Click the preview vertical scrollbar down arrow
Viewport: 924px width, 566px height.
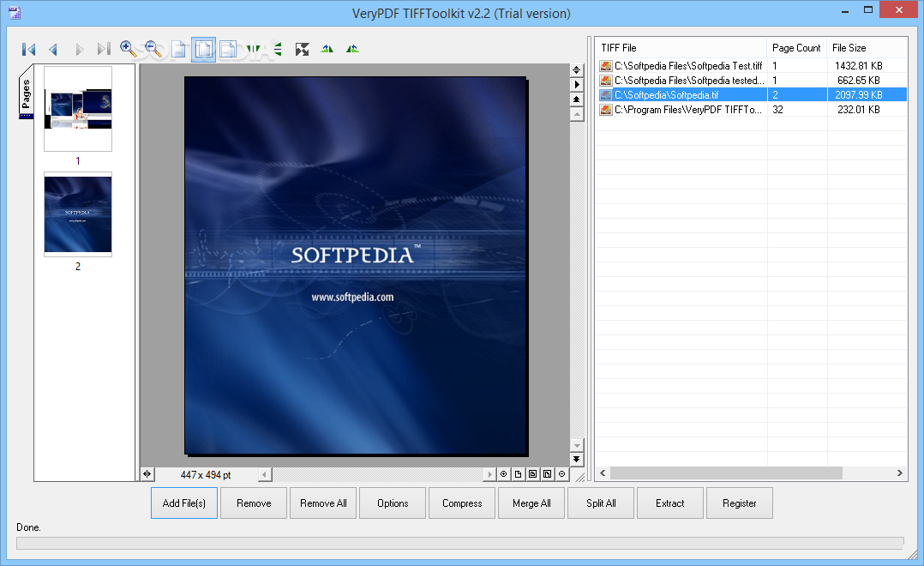coord(577,445)
